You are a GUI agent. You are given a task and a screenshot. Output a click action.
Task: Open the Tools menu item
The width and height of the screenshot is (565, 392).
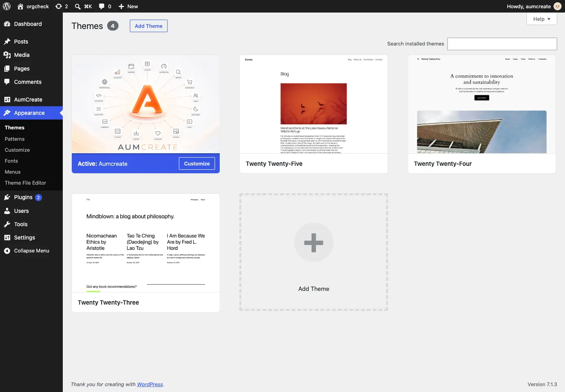31,224
